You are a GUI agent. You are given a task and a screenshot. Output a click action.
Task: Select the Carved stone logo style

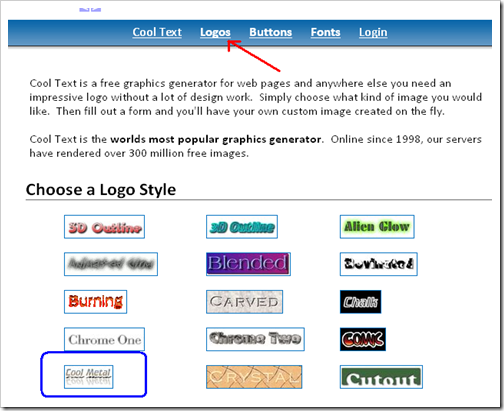(244, 302)
